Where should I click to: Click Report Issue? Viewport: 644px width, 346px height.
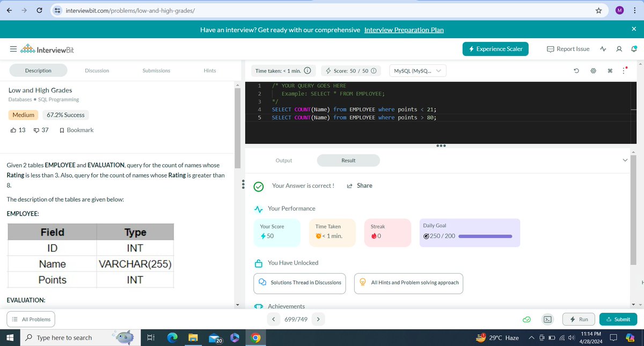pos(568,49)
